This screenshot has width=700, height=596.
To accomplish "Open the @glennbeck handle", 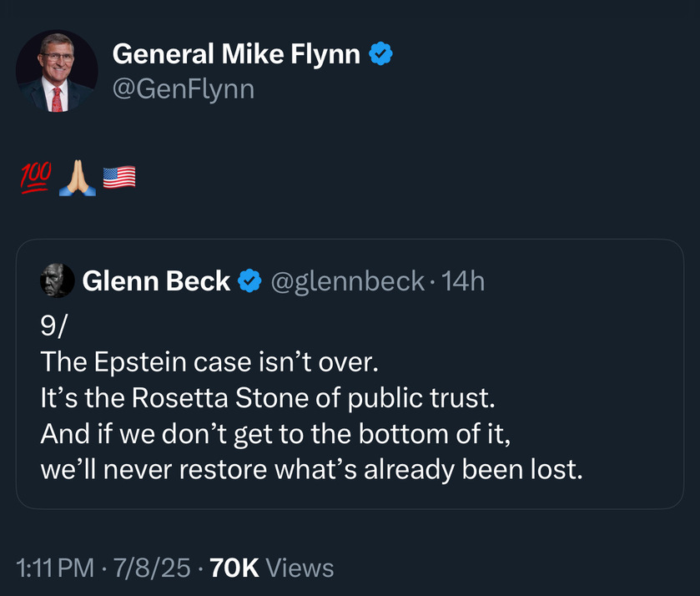I will pos(347,281).
